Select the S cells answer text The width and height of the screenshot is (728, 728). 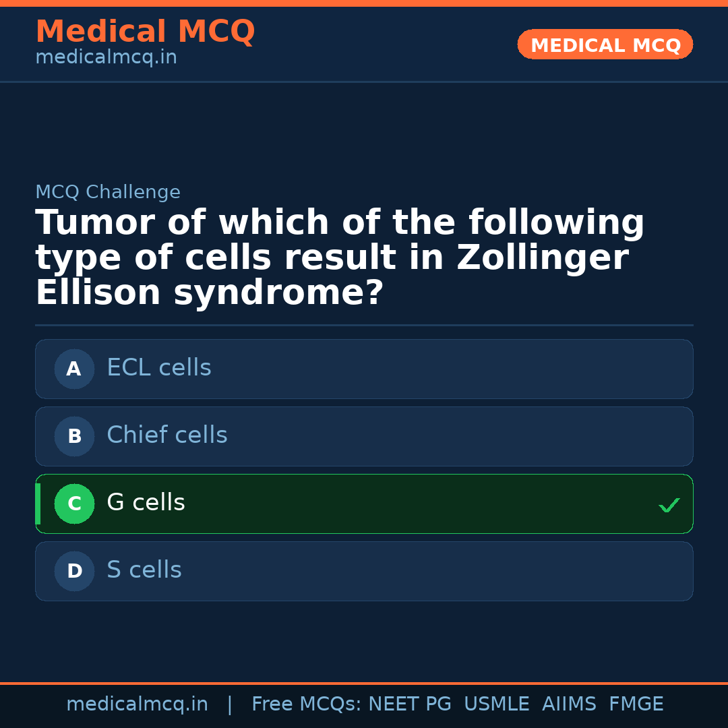click(x=144, y=570)
